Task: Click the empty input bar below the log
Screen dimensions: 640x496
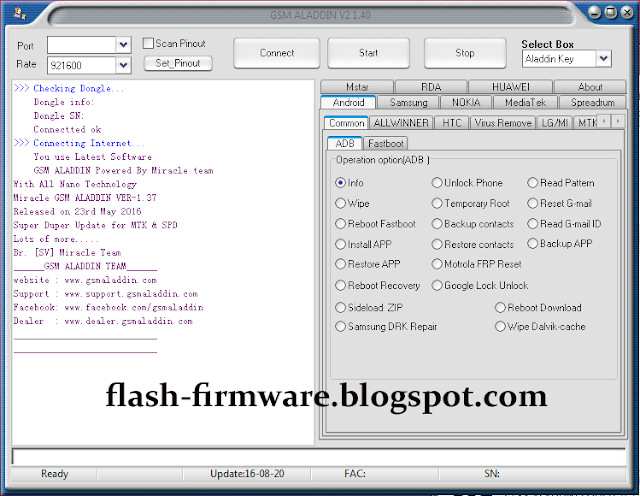Action: (x=319, y=457)
